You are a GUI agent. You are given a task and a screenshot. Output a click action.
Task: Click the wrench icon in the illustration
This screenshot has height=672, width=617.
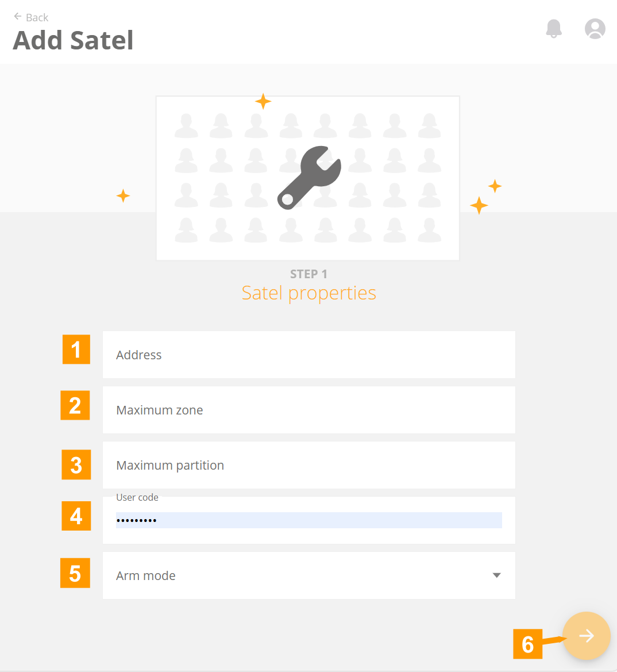309,178
